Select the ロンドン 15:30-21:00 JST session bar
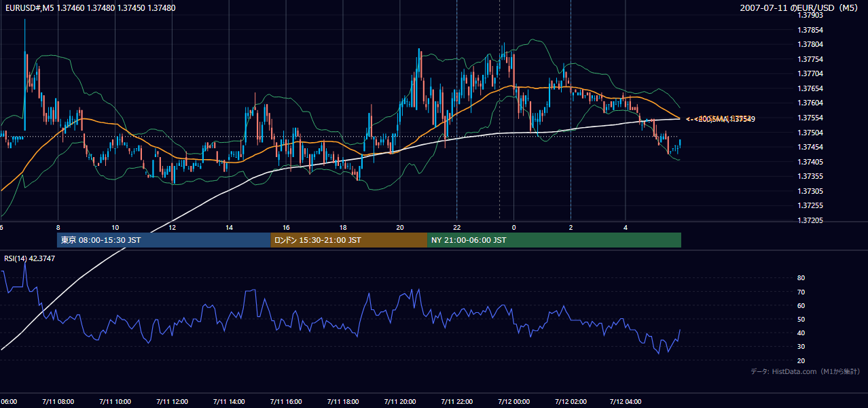This screenshot has height=408, width=868. click(x=349, y=240)
